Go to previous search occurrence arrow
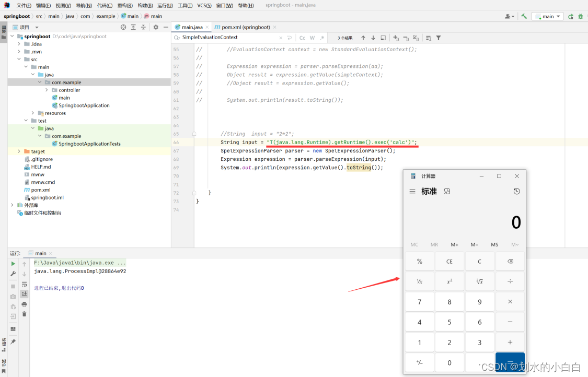The width and height of the screenshot is (588, 377). [363, 38]
